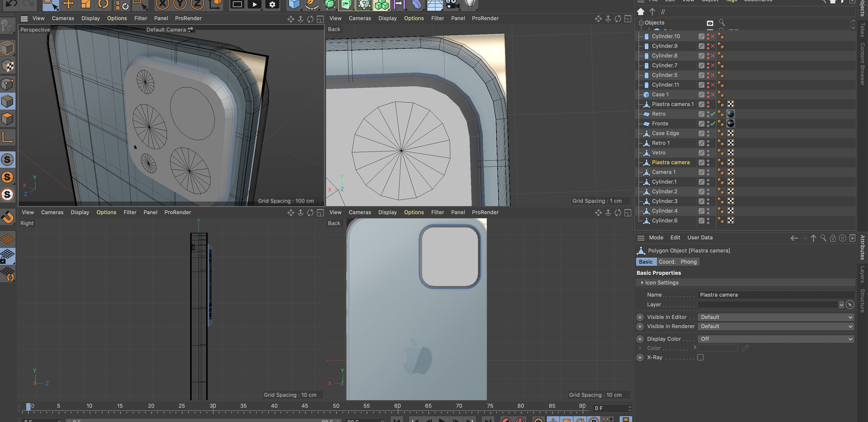868x422 pixels.
Task: Expand the Icon Settings section
Action: [642, 283]
